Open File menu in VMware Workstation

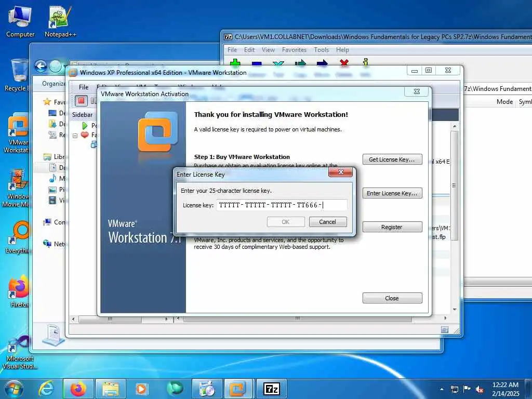click(x=84, y=87)
